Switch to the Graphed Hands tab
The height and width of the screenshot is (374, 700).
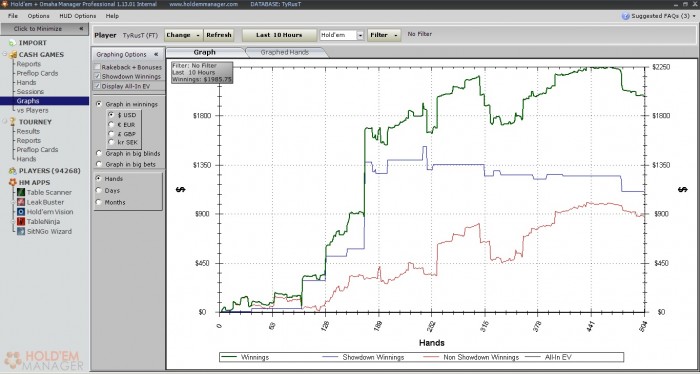(285, 52)
